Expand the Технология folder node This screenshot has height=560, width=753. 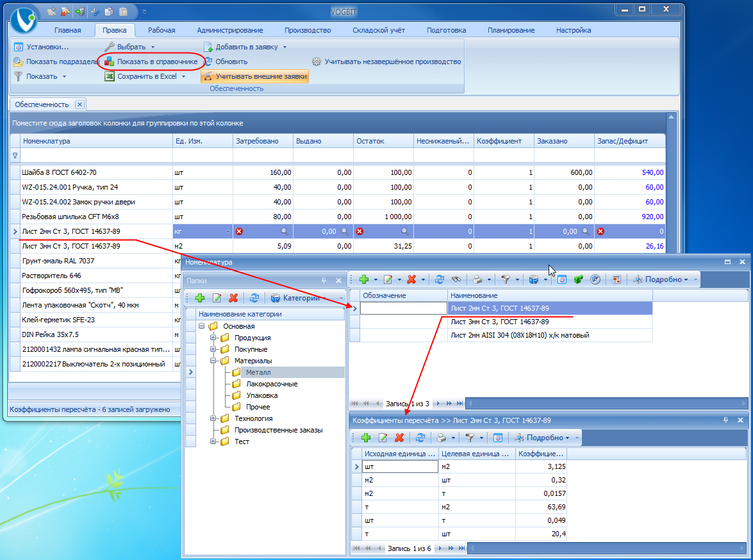coord(213,418)
